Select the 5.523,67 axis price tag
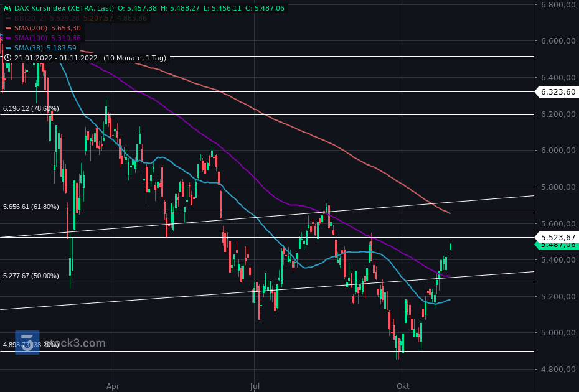Screen dimensions: 579x392 tap(556, 237)
